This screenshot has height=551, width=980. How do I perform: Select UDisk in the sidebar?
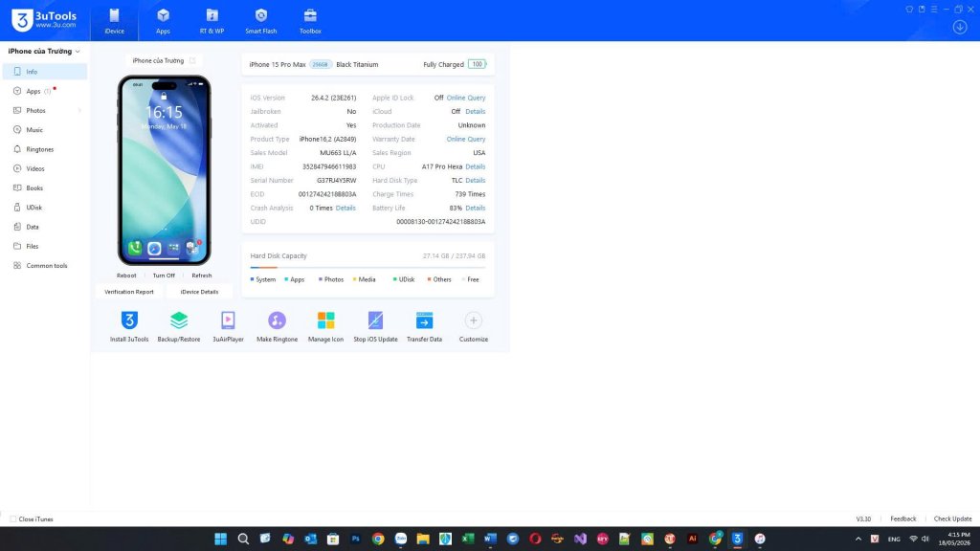pyautogui.click(x=45, y=208)
